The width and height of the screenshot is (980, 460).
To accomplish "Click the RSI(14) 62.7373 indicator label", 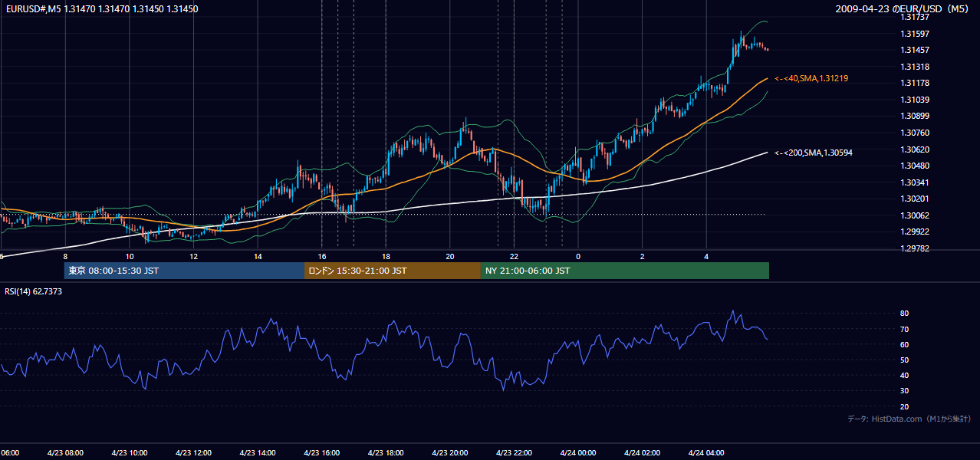I will click(34, 291).
